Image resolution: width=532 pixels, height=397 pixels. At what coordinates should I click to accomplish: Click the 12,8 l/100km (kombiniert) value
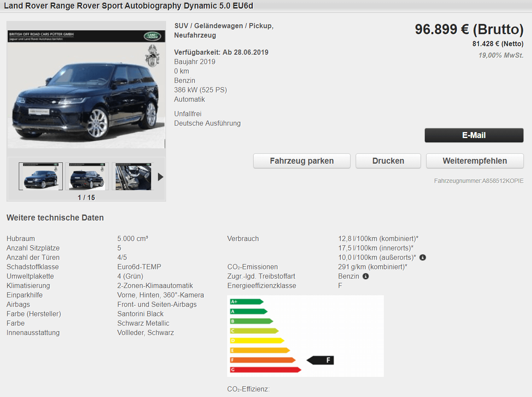pyautogui.click(x=378, y=239)
